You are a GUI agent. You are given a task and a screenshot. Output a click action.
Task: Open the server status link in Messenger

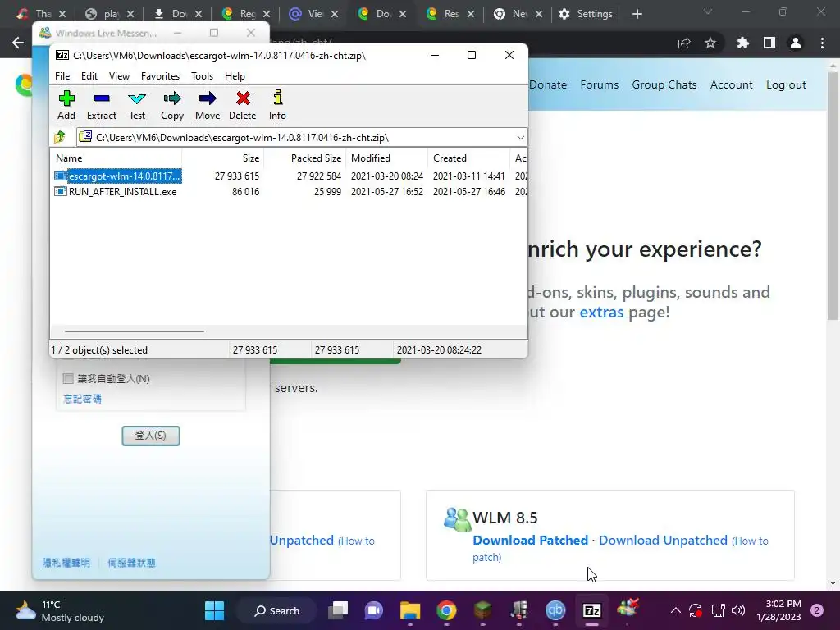[132, 563]
